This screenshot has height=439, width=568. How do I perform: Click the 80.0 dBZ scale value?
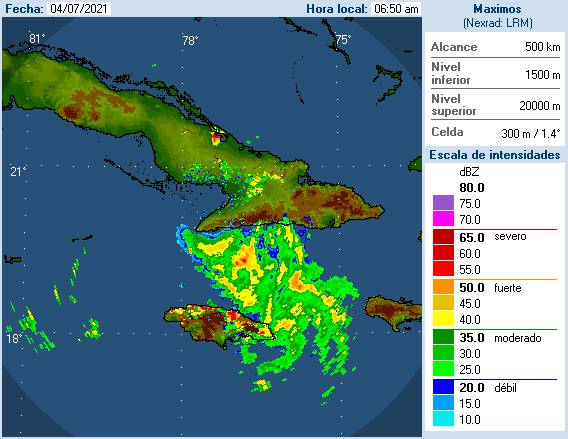pos(472,188)
